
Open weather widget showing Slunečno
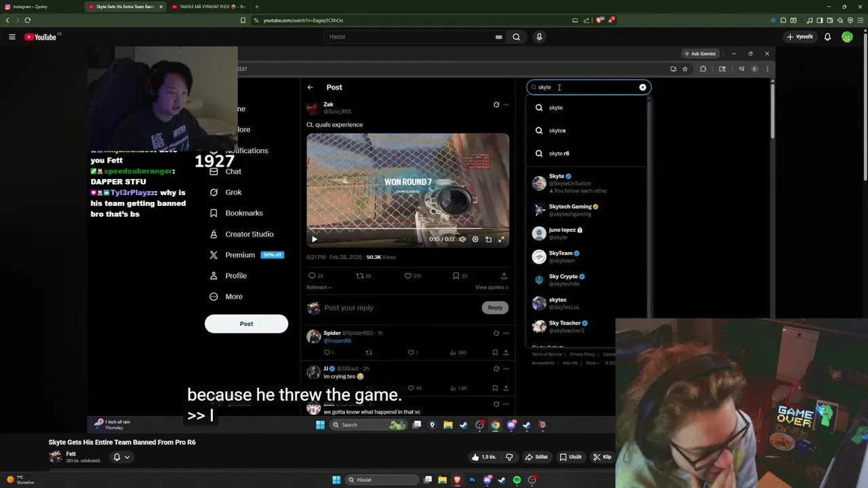19,480
